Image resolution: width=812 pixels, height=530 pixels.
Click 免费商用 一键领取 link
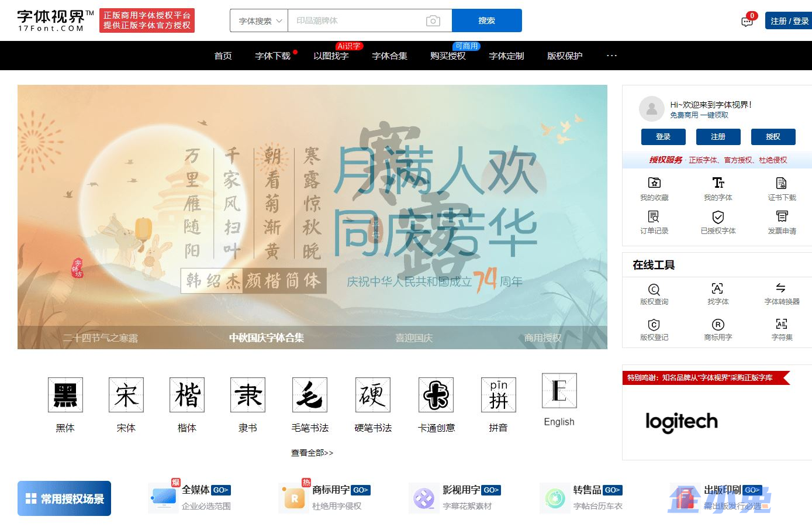point(699,115)
